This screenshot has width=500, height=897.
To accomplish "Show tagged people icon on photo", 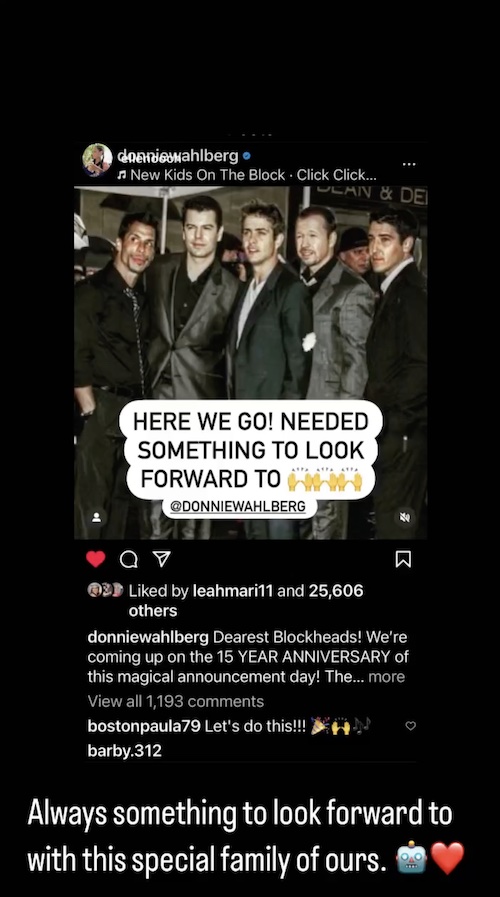I will [x=96, y=517].
